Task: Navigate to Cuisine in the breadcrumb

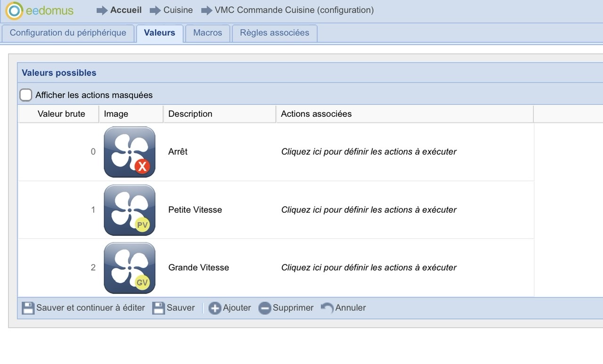Action: [178, 10]
